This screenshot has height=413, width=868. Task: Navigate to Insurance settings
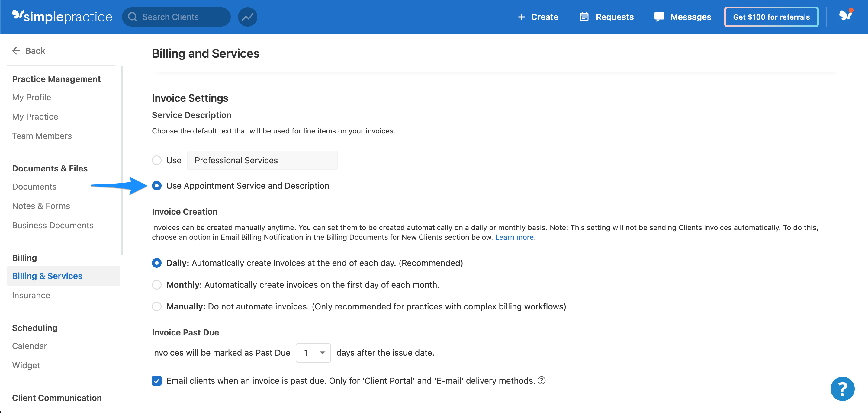[x=31, y=295]
